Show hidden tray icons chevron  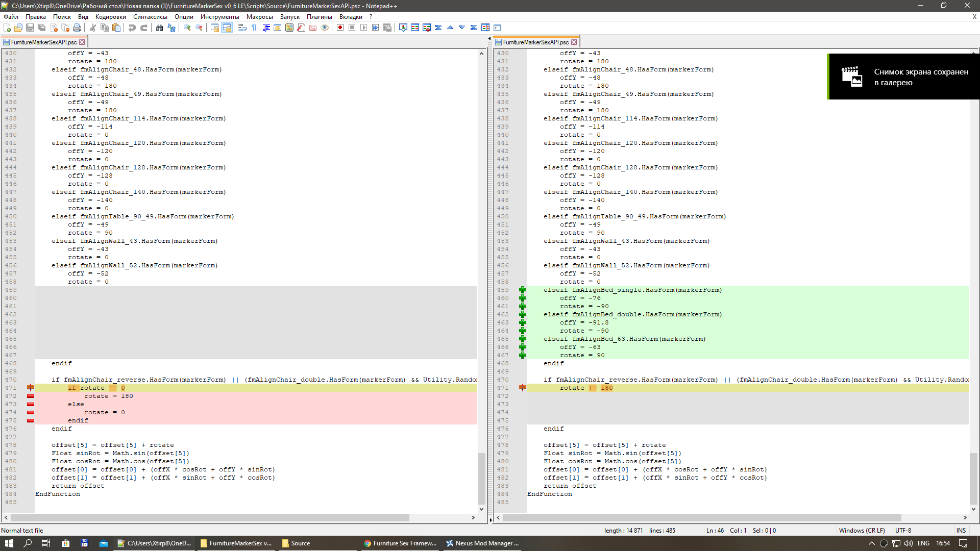[x=871, y=544]
